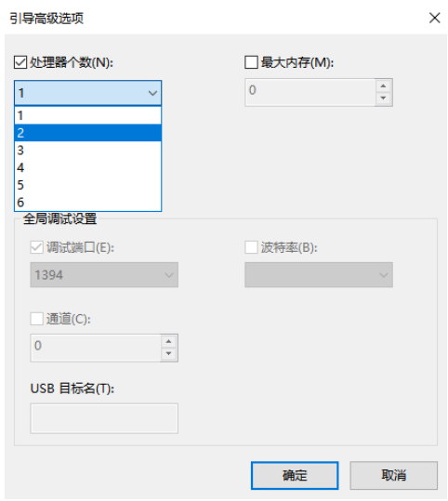Confirm with the 确定 button
The height and width of the screenshot is (501, 448).
[295, 475]
